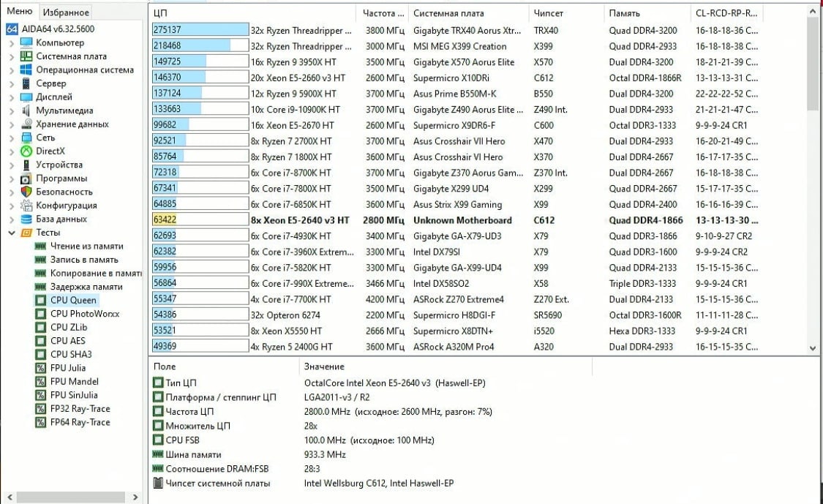Click the 275137 score bar
This screenshot has width=823, height=504.
click(200, 31)
